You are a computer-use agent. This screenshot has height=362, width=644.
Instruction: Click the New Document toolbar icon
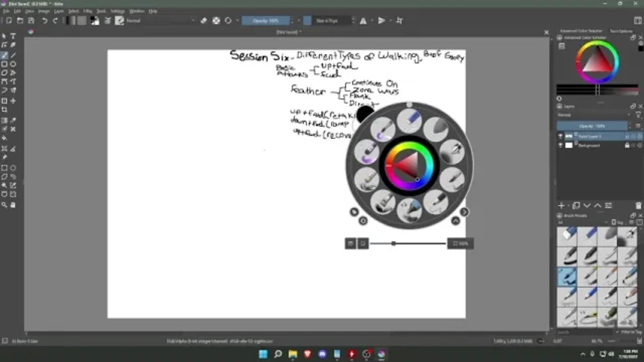tap(9, 21)
